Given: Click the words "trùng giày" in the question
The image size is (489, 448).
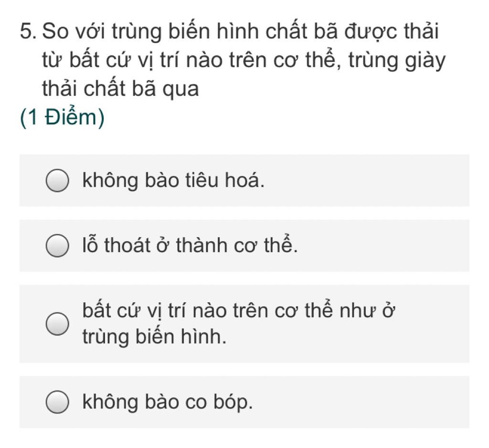Looking at the screenshot, I should 397,60.
